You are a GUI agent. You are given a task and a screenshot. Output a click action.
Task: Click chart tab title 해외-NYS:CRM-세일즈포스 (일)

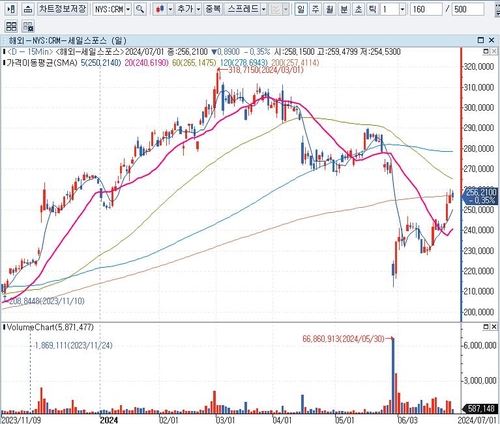(x=67, y=41)
